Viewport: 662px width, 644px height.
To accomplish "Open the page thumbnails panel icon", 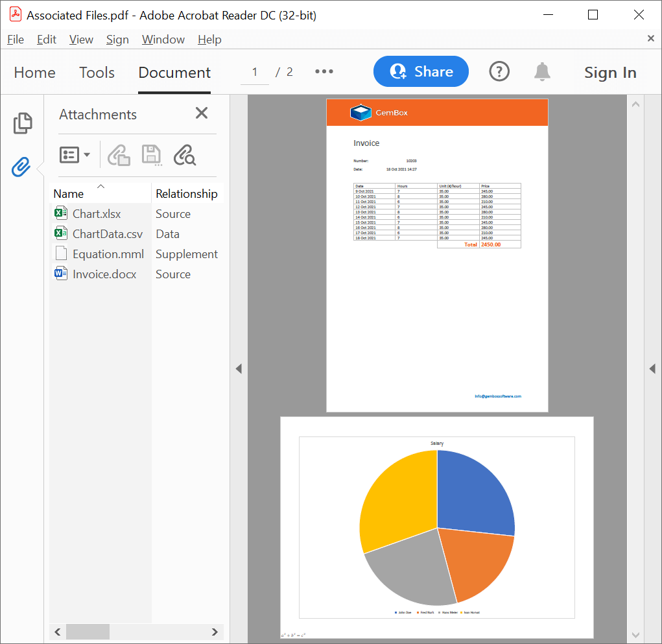I will tap(22, 123).
